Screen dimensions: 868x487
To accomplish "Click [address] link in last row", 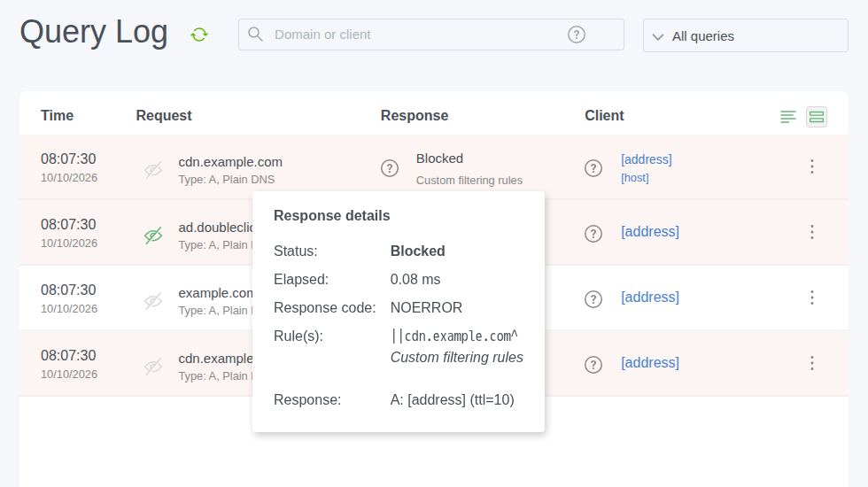I will pyautogui.click(x=650, y=362).
